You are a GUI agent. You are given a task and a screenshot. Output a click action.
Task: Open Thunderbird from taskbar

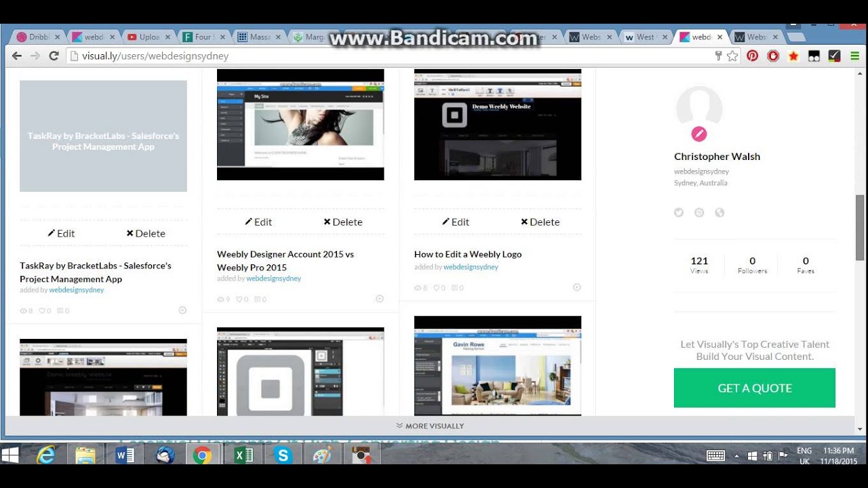pyautogui.click(x=165, y=455)
